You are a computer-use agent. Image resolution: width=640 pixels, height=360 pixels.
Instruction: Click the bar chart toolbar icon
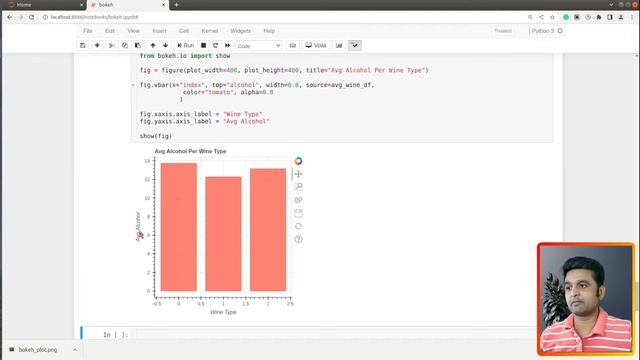(339, 45)
